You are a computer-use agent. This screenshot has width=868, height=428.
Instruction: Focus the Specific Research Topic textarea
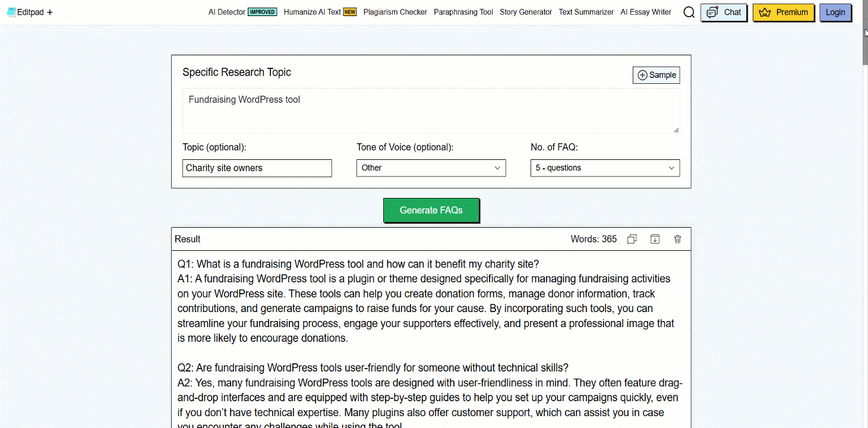tap(431, 111)
